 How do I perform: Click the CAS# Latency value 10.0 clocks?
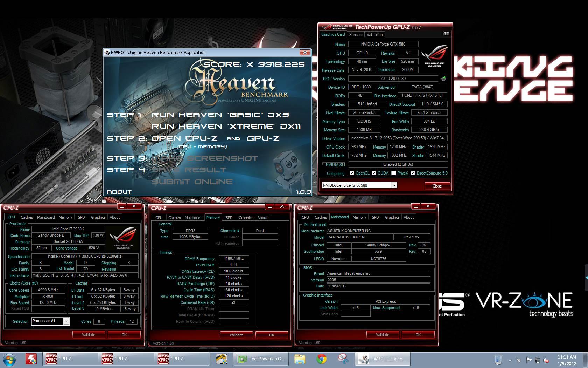[x=234, y=271]
